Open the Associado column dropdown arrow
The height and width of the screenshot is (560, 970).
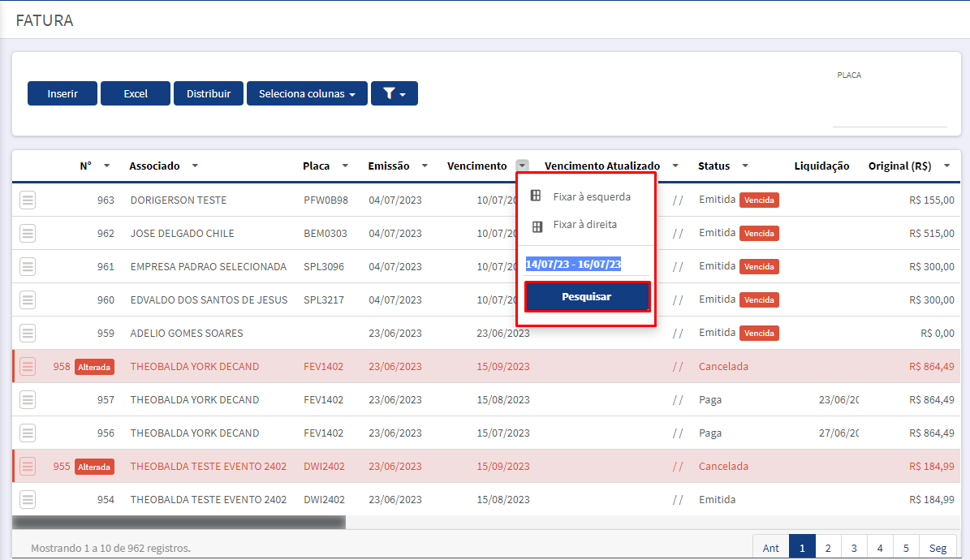195,166
